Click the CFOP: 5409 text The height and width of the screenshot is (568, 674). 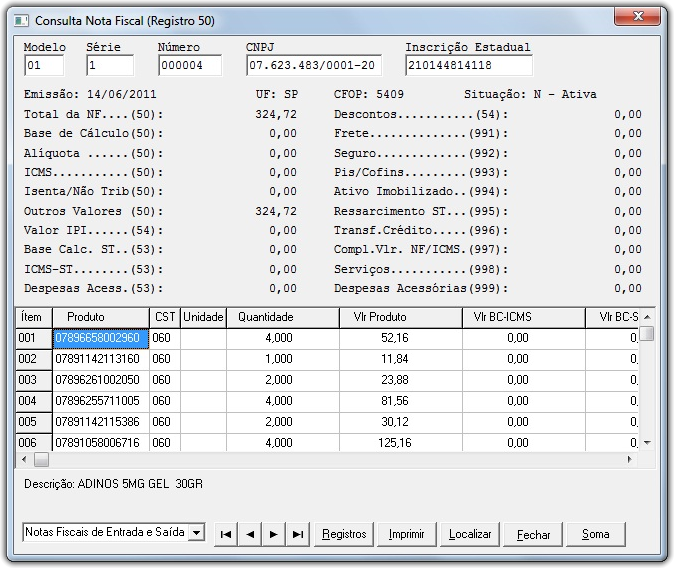coord(369,95)
